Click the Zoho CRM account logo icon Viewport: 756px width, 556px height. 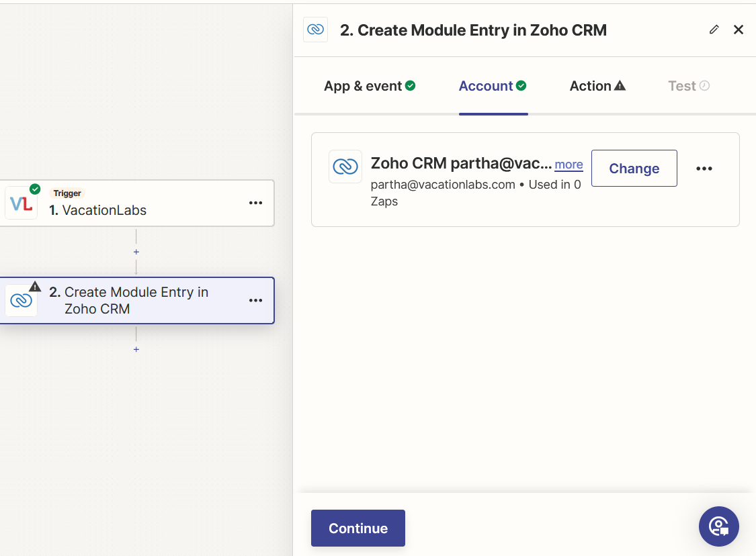[345, 167]
